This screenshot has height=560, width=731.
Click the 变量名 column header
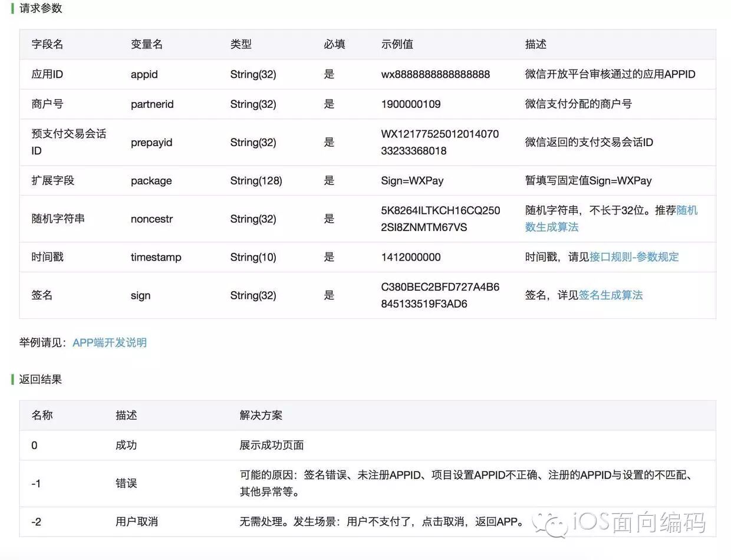pyautogui.click(x=146, y=44)
